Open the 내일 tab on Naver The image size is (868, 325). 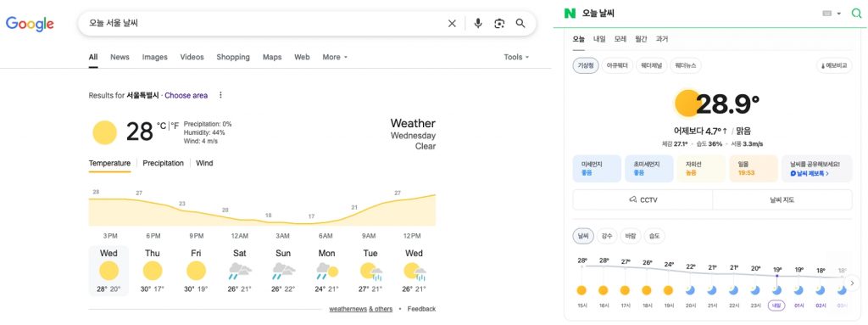(599, 39)
